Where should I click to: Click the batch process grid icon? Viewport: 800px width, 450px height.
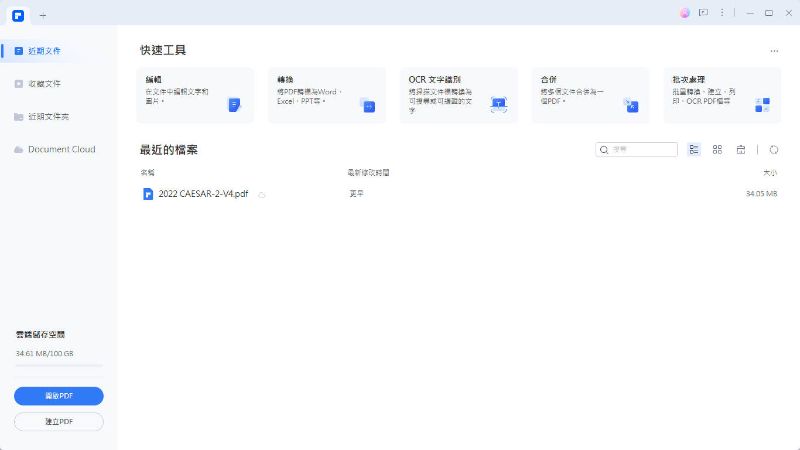pos(762,105)
